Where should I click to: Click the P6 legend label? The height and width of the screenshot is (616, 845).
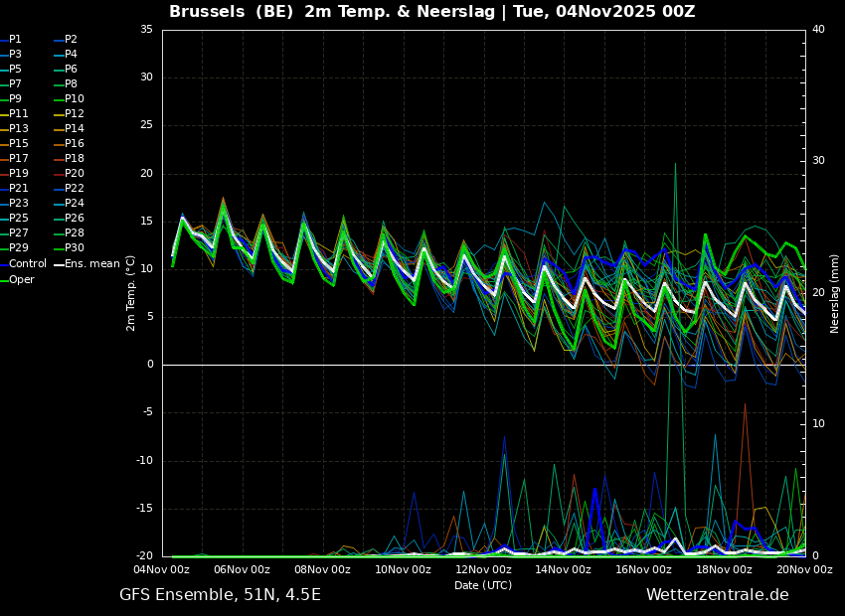click(72, 70)
